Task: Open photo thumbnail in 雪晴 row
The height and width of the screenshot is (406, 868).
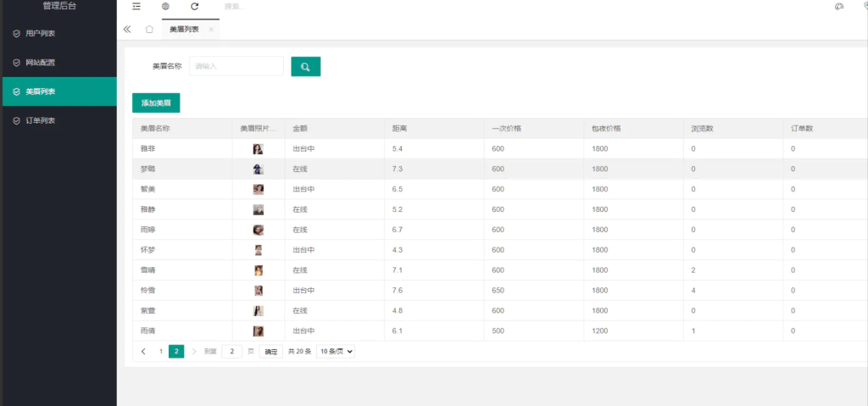Action: pyautogui.click(x=258, y=270)
